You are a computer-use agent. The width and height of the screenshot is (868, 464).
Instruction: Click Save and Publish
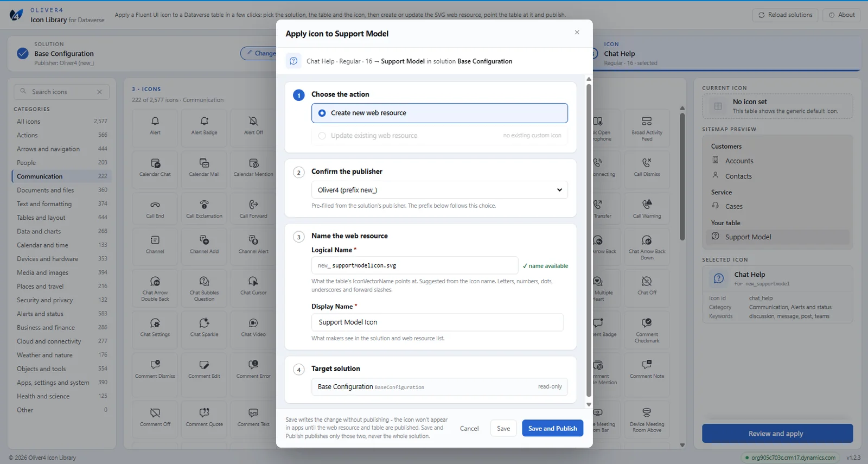553,428
